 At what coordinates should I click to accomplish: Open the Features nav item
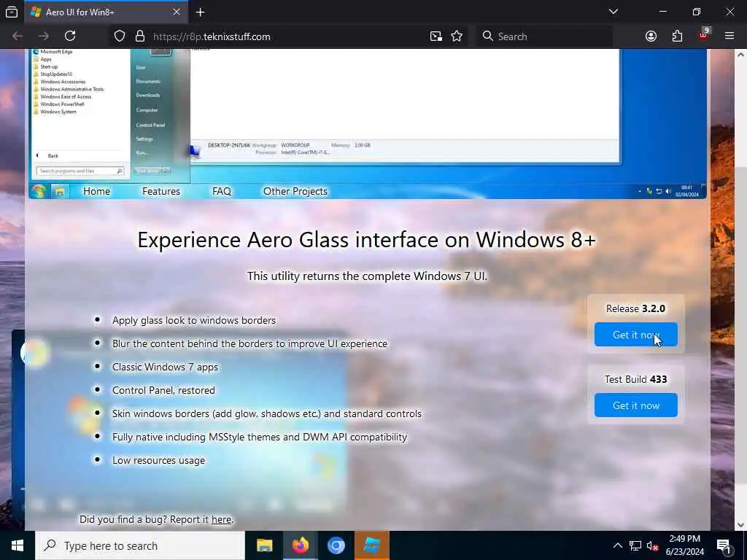click(161, 192)
